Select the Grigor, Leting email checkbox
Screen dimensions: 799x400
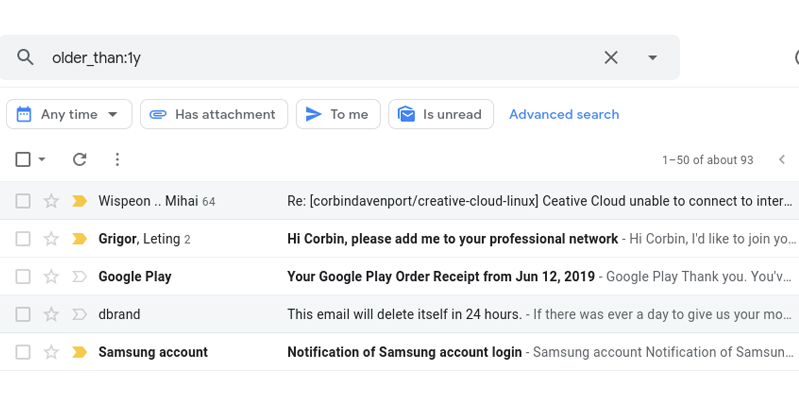23,238
